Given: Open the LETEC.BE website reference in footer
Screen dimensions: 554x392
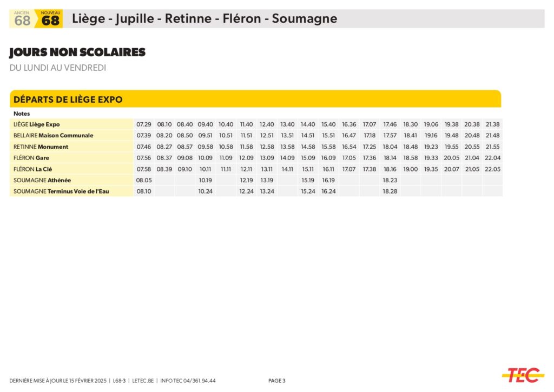Looking at the screenshot, I should coord(142,381).
